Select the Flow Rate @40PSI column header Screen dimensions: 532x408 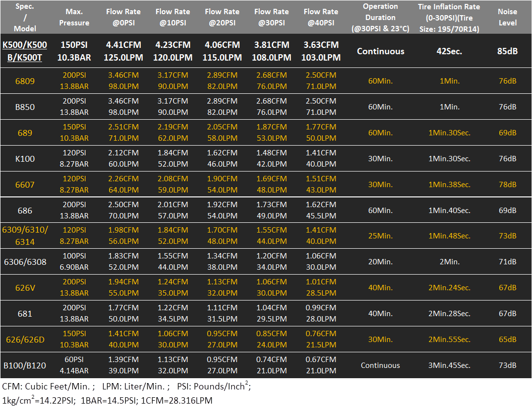tap(321, 17)
